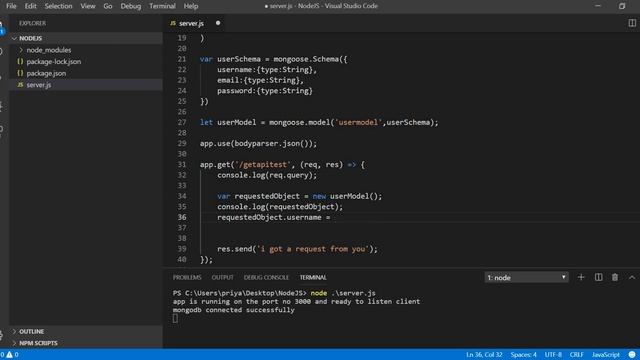Maximize panel with chevron-up icon
This screenshot has width=640, height=360.
tap(632, 278)
